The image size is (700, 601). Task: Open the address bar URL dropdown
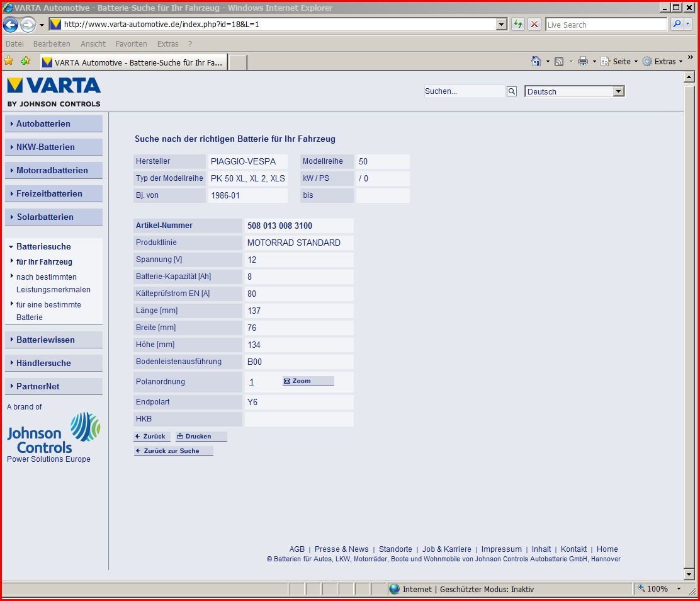502,25
